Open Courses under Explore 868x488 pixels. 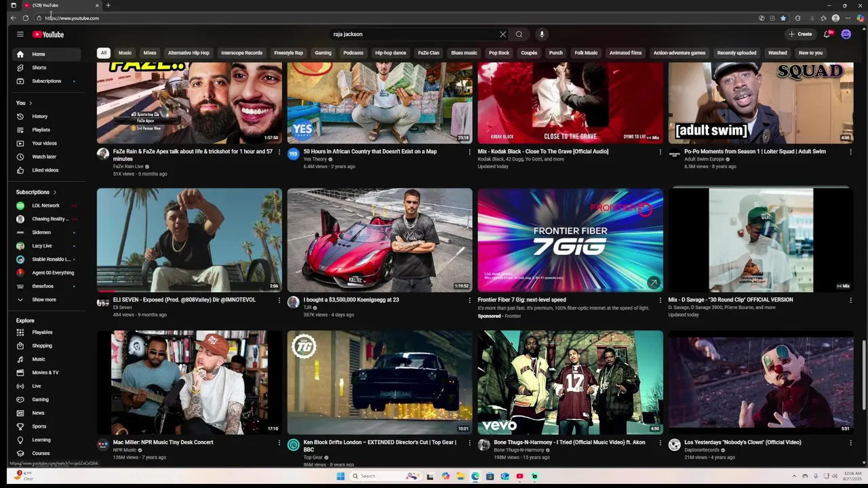46,453
